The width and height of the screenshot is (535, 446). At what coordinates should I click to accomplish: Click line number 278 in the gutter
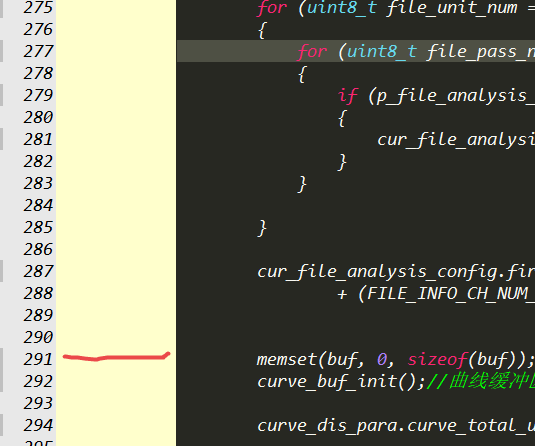[x=38, y=73]
